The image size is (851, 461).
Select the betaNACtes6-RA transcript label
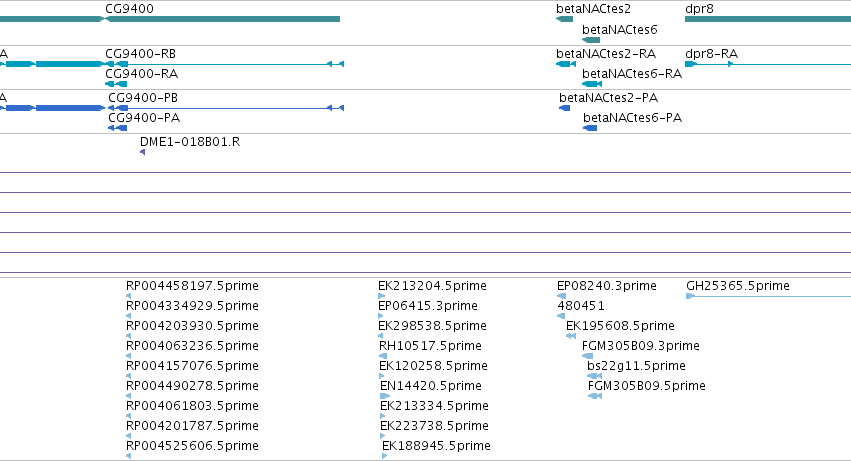click(x=632, y=74)
